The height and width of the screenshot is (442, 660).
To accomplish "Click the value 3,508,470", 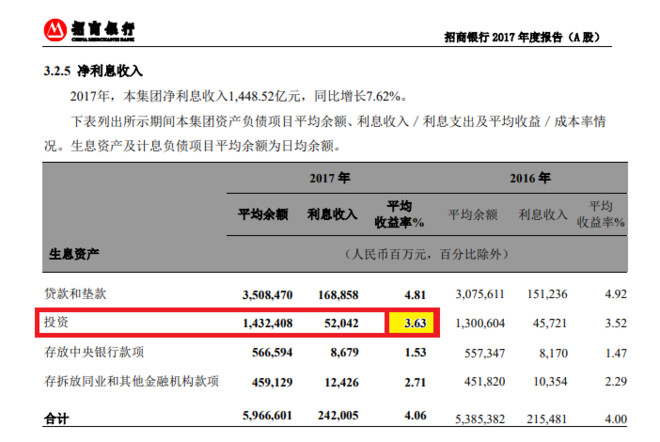I will point(267,295).
